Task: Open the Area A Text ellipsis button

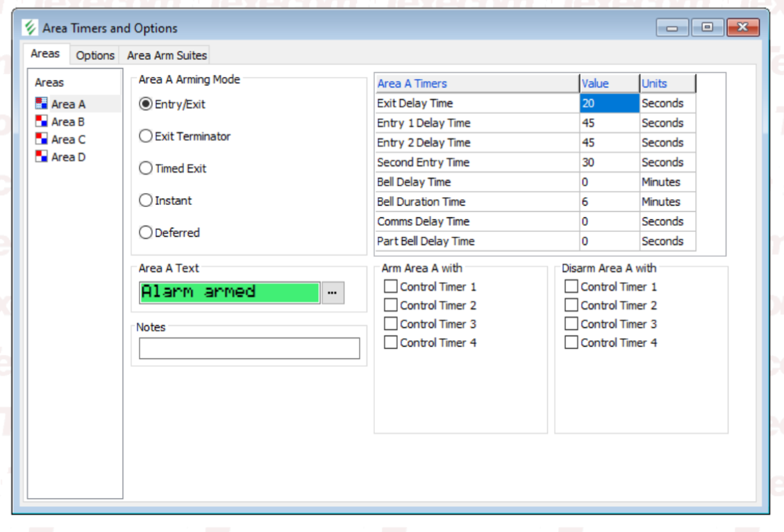Action: tap(333, 292)
